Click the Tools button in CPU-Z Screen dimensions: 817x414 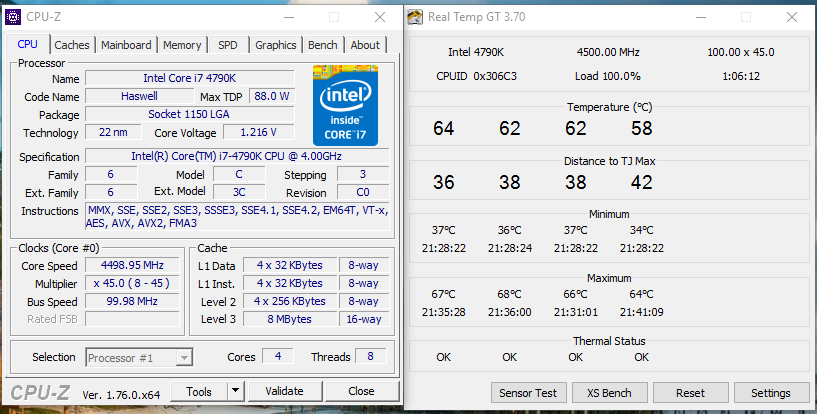(199, 391)
